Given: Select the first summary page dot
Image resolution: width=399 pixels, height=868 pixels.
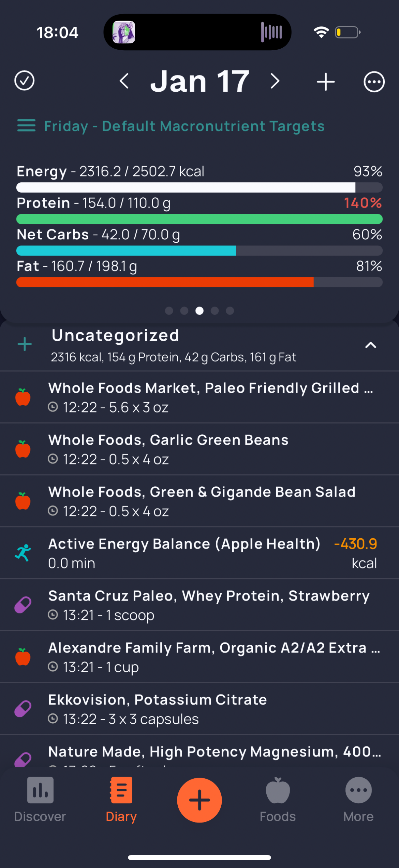Looking at the screenshot, I should [169, 311].
